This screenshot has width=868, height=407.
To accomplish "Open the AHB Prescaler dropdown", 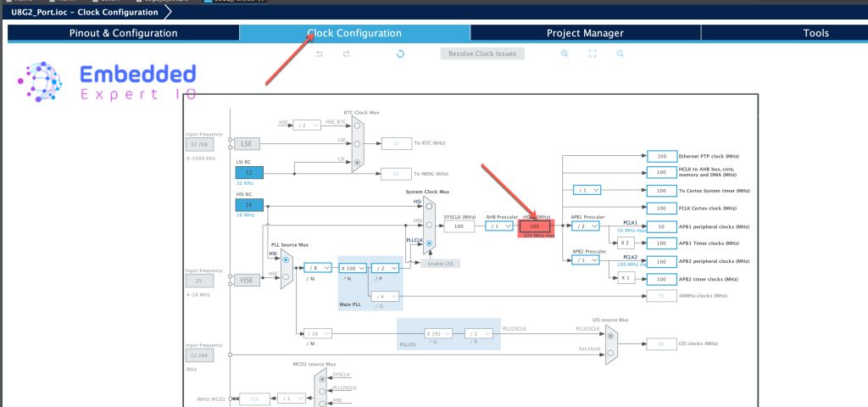I will [499, 226].
